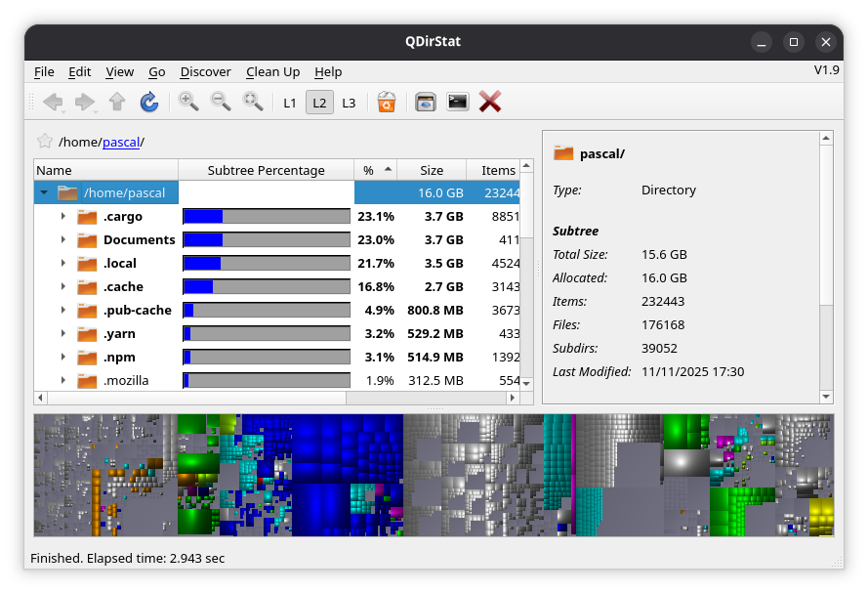Enable the L3 layout
Screen dimensions: 868x593
(349, 103)
